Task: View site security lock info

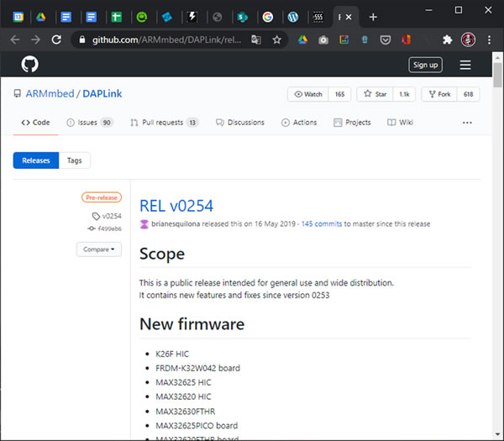Action: 82,39
